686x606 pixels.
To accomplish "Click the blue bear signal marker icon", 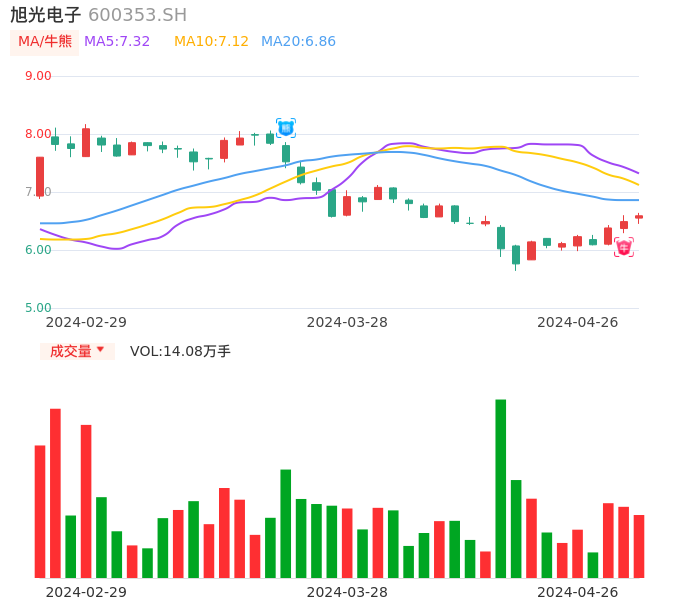I will point(286,128).
